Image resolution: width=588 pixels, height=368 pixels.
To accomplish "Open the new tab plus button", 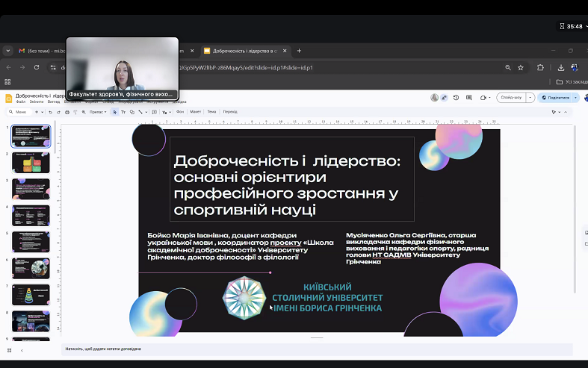I will (x=299, y=51).
